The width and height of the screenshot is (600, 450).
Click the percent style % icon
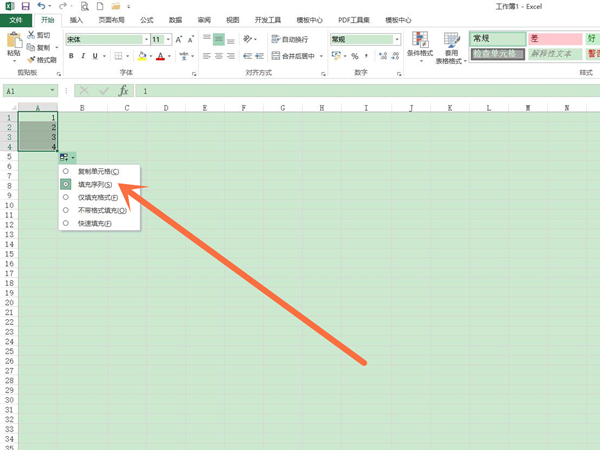tap(354, 56)
